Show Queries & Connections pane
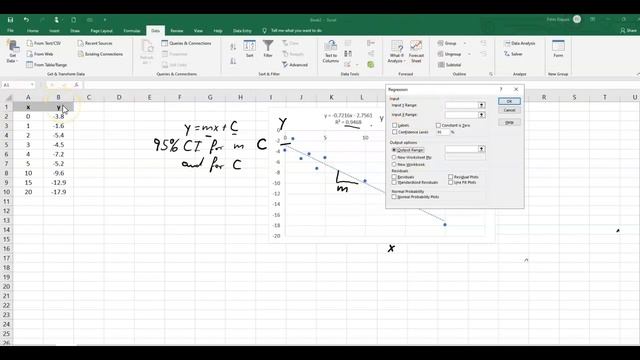This screenshot has height=360, width=640. click(x=187, y=43)
